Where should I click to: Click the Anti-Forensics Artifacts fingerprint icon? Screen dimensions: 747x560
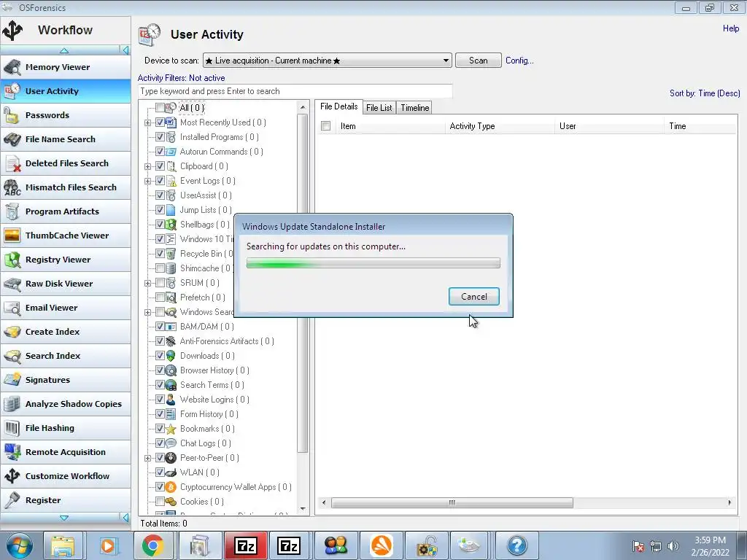coord(171,341)
